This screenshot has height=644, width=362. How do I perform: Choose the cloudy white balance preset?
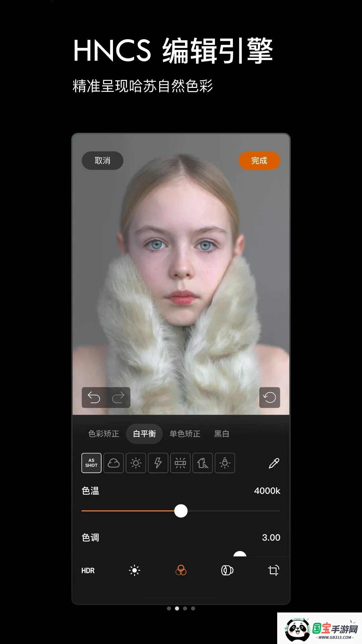(x=114, y=463)
